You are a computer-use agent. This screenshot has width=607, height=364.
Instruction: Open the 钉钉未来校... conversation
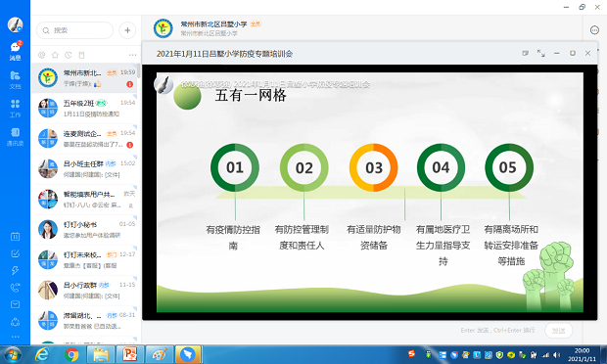85,259
